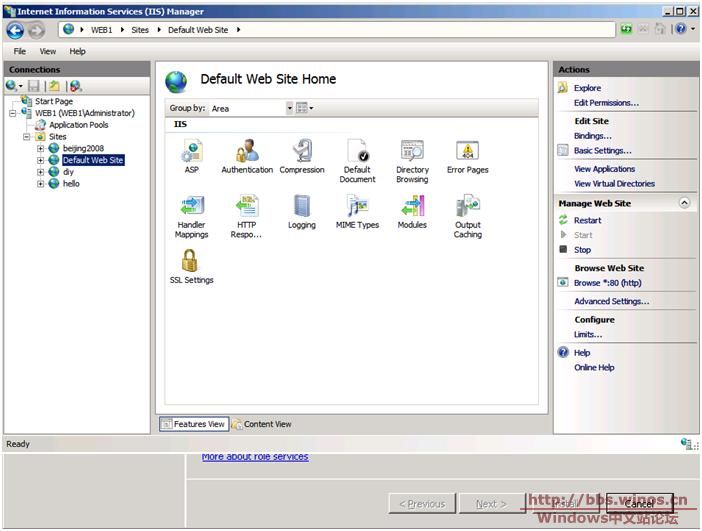Click the Up folder icon in Connections toolbar
The height and width of the screenshot is (531, 702).
click(54, 86)
